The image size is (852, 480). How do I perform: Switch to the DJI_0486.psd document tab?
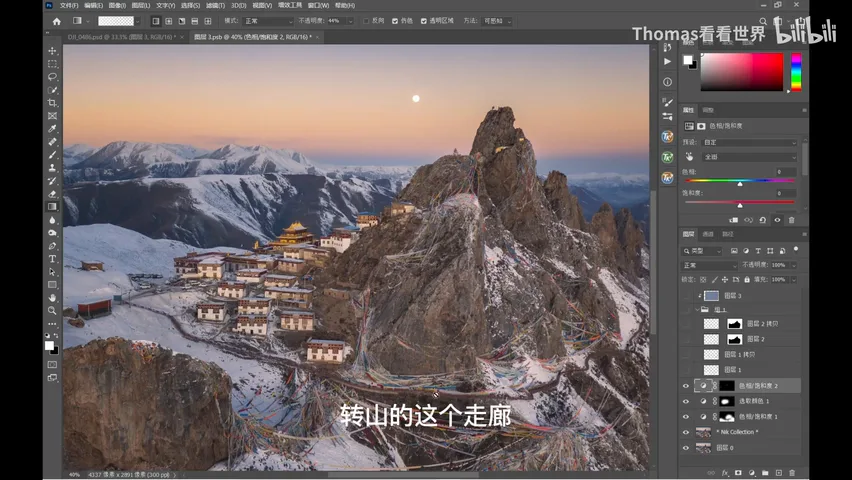122,37
